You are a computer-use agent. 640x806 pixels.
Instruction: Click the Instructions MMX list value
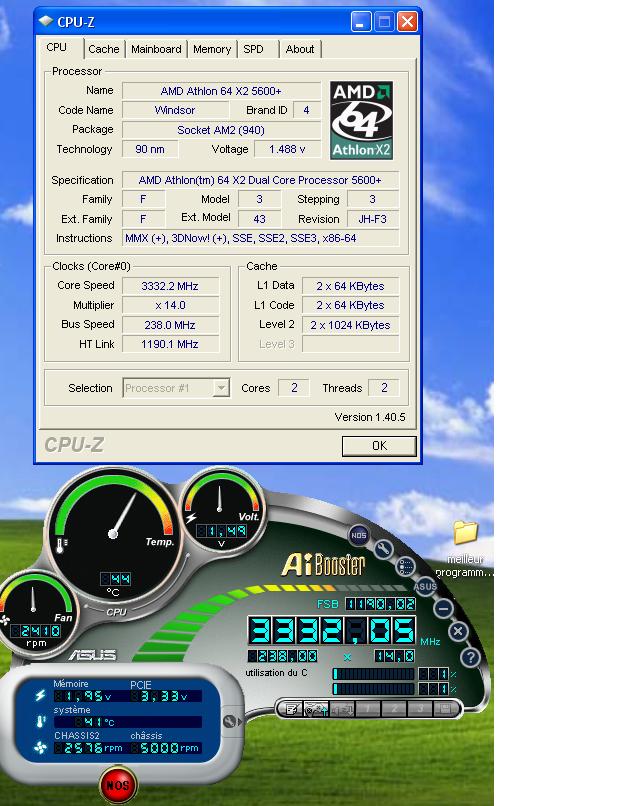[x=260, y=239]
